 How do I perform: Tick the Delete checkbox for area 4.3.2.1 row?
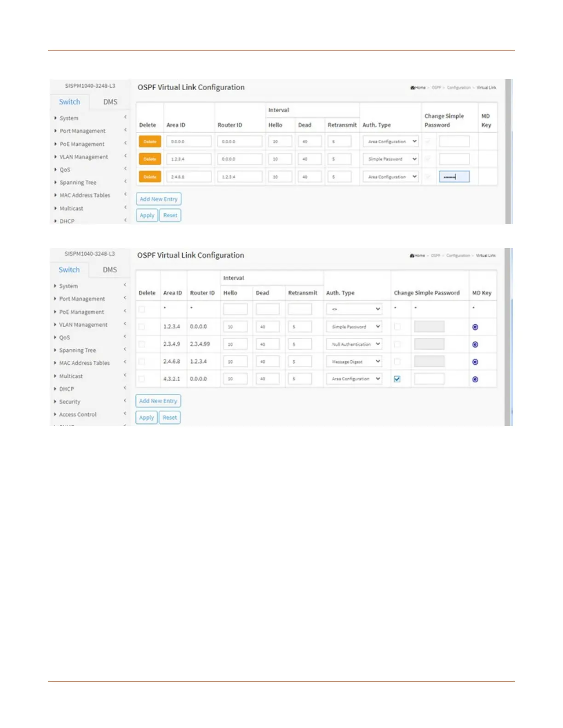pyautogui.click(x=142, y=379)
